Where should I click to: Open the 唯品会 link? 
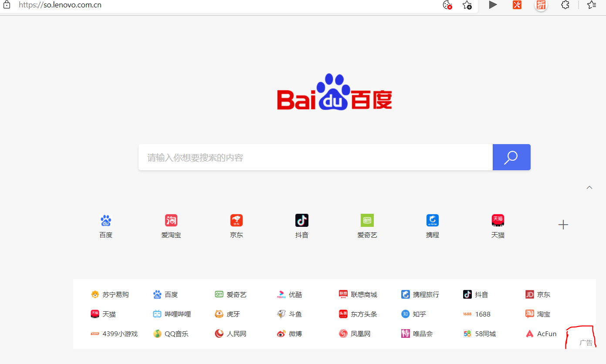tap(417, 334)
